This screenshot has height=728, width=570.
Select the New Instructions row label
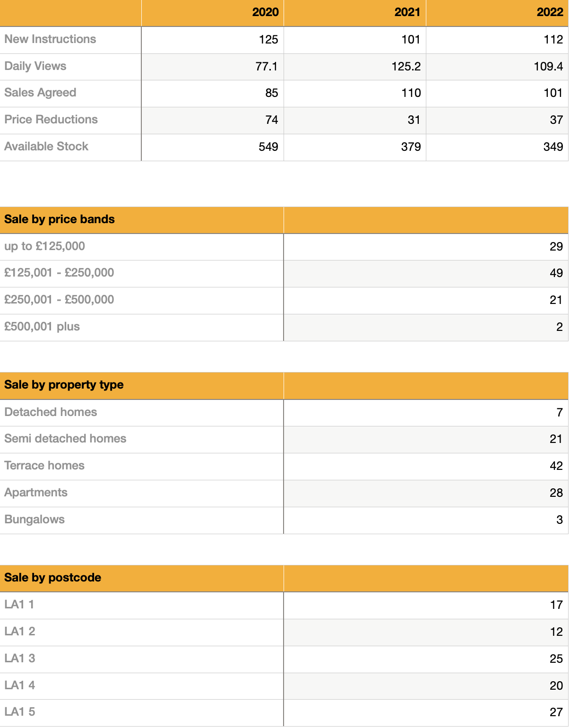coord(50,39)
